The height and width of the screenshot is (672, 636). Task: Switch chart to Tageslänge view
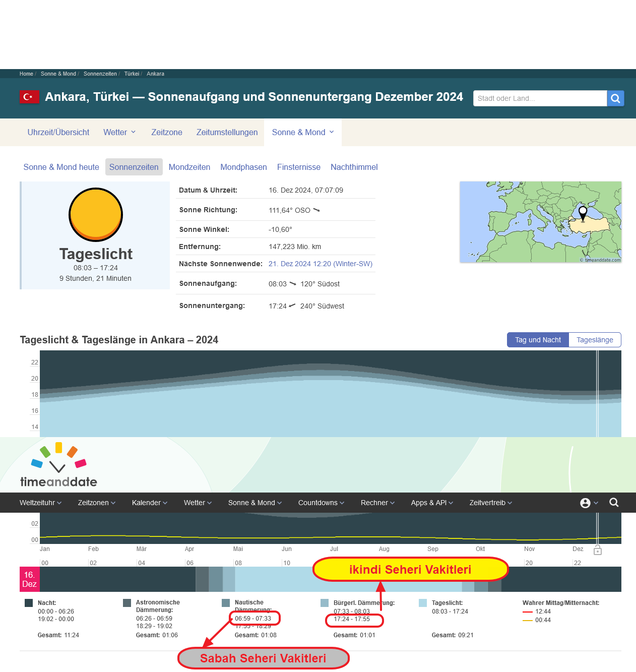click(595, 340)
